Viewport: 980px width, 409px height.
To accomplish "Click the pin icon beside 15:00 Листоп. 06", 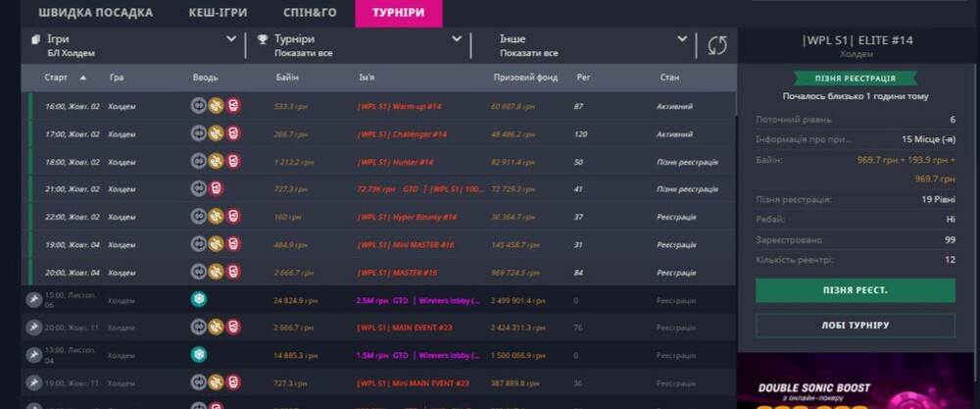I will 33,299.
